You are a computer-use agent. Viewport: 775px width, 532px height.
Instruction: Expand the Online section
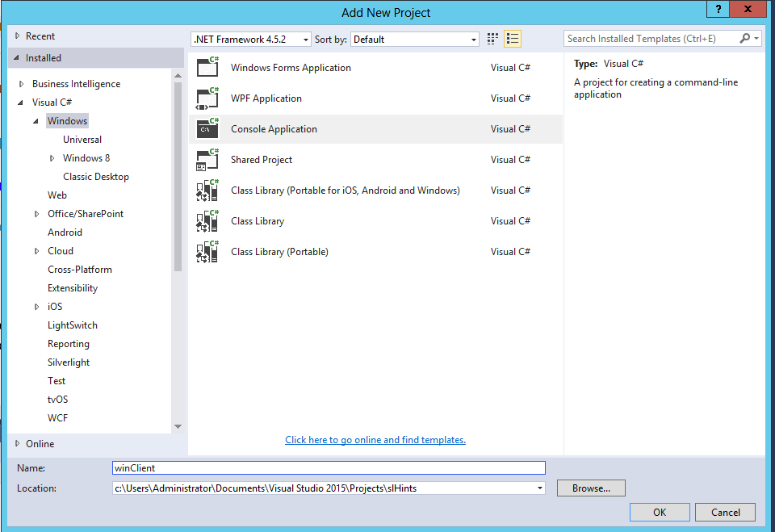[17, 443]
